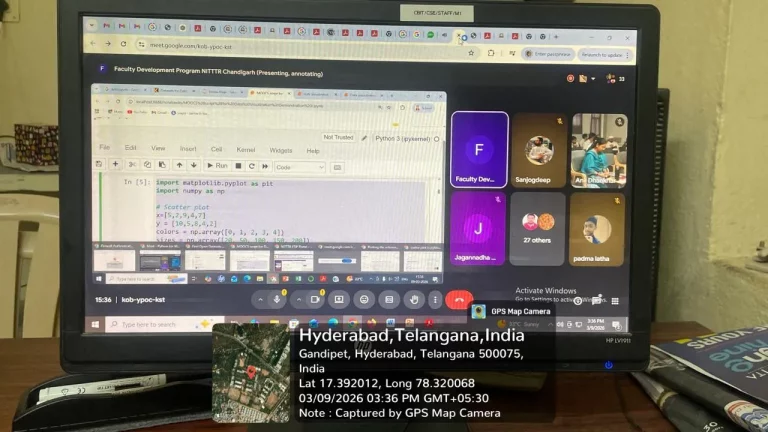This screenshot has height=432, width=768.
Task: Copy selected cells in Jupyter toolbar
Action: (x=147, y=165)
